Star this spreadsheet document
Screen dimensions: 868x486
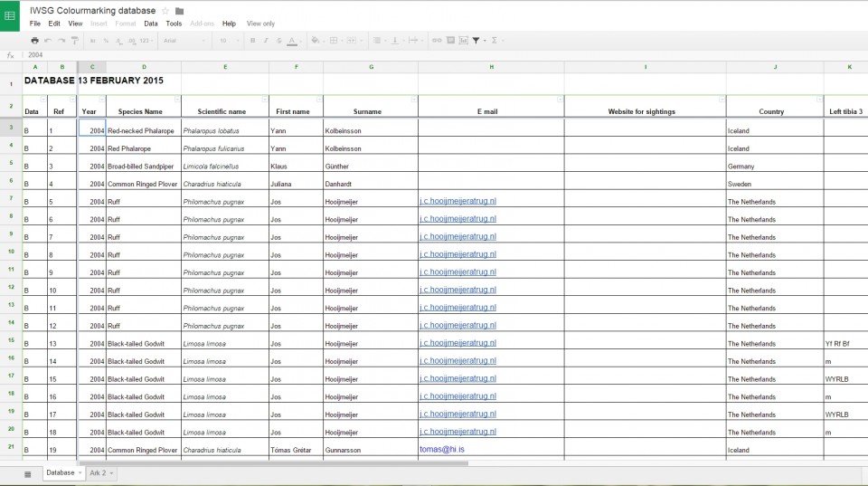165,11
